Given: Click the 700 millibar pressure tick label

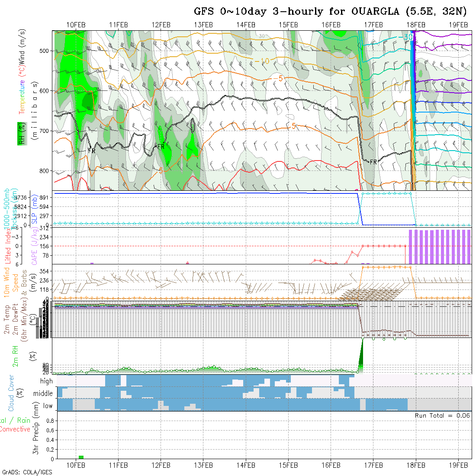Looking at the screenshot, I should coord(44,131).
